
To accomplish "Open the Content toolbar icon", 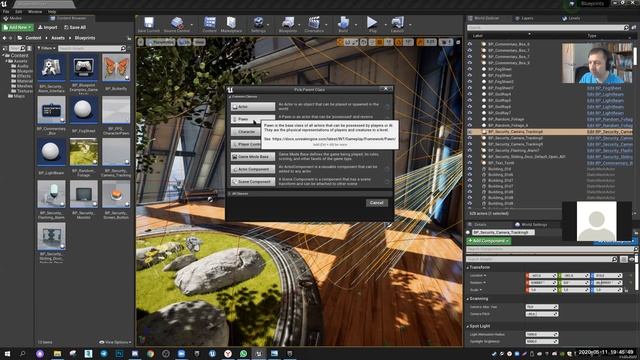I will [x=209, y=24].
